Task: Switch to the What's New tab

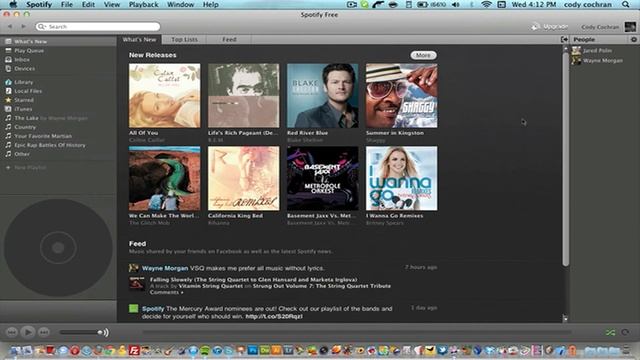Action: 139,40
